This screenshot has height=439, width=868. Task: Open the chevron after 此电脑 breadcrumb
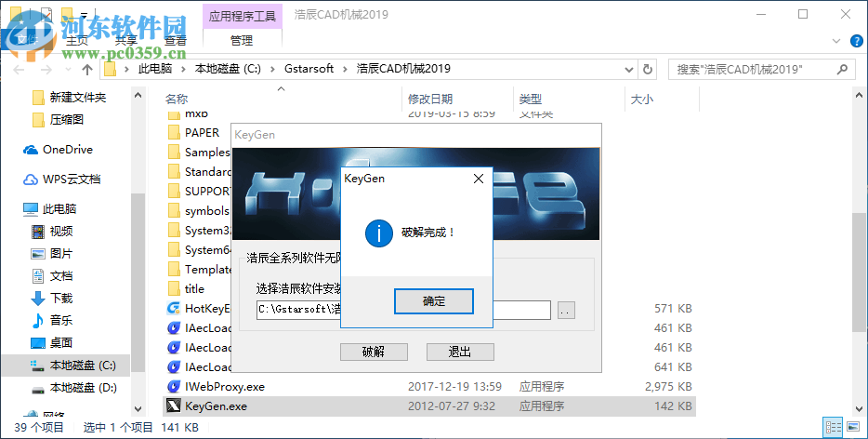pos(184,69)
